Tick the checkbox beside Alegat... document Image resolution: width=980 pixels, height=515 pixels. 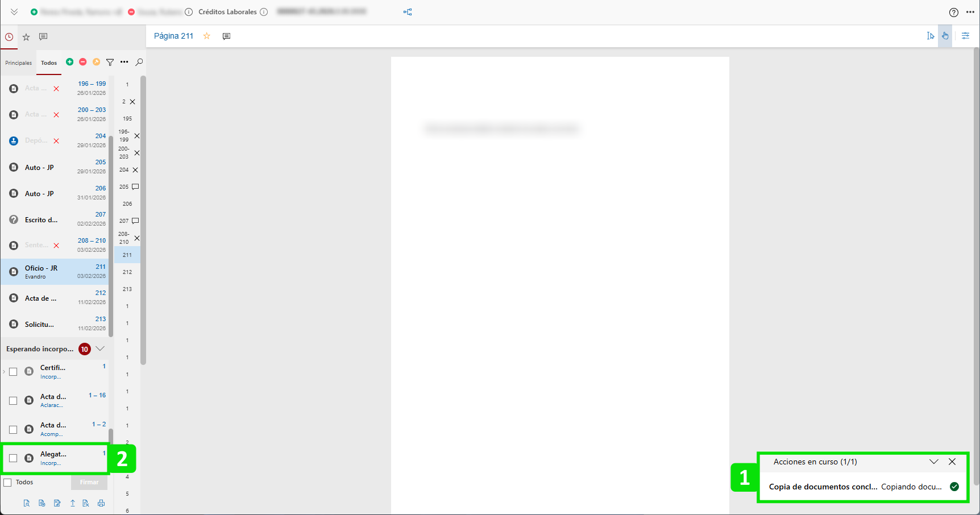pos(13,458)
